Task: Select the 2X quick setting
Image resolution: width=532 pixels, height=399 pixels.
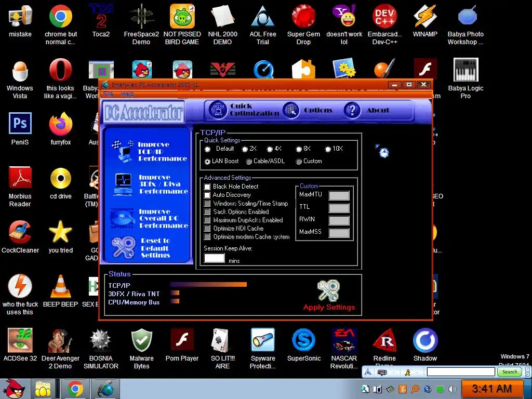Action: pyautogui.click(x=245, y=149)
